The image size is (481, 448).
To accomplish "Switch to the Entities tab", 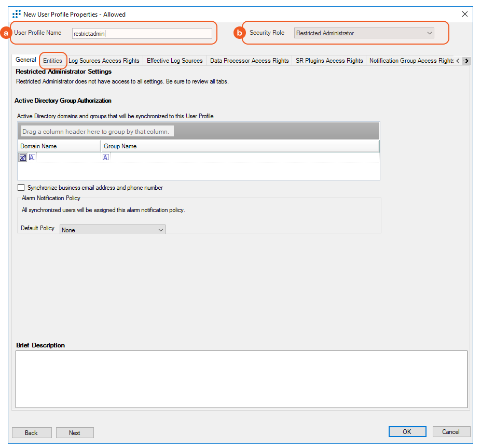I will point(53,61).
